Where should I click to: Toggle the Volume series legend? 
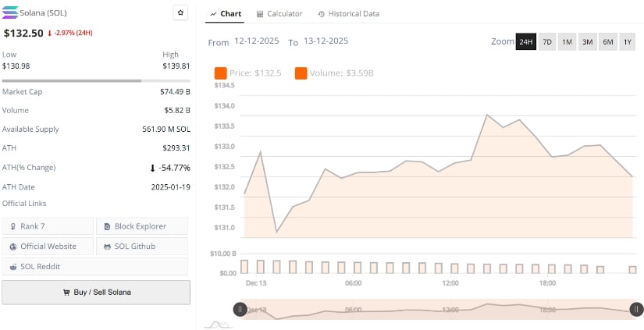click(x=333, y=73)
